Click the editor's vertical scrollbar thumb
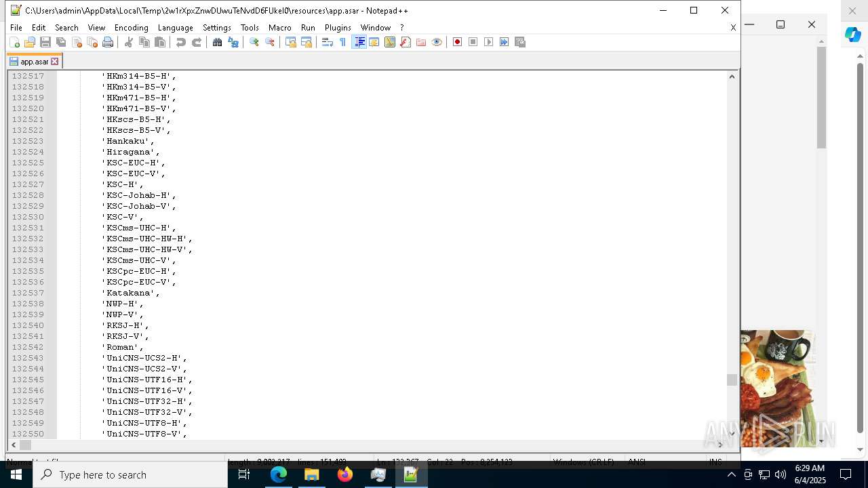Viewport: 868px width, 488px height. 732,380
